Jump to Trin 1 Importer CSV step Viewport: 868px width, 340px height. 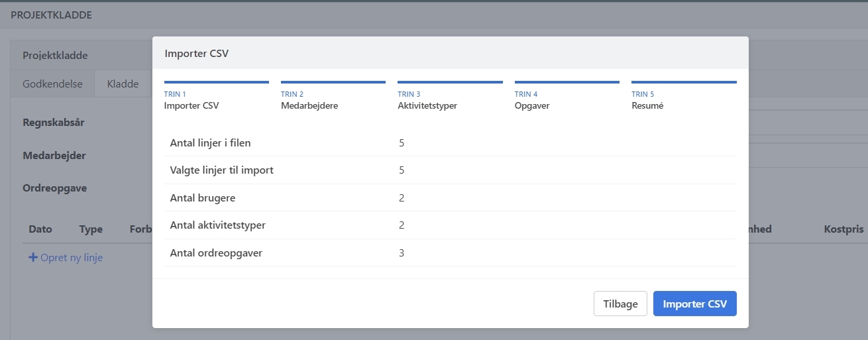pyautogui.click(x=216, y=99)
